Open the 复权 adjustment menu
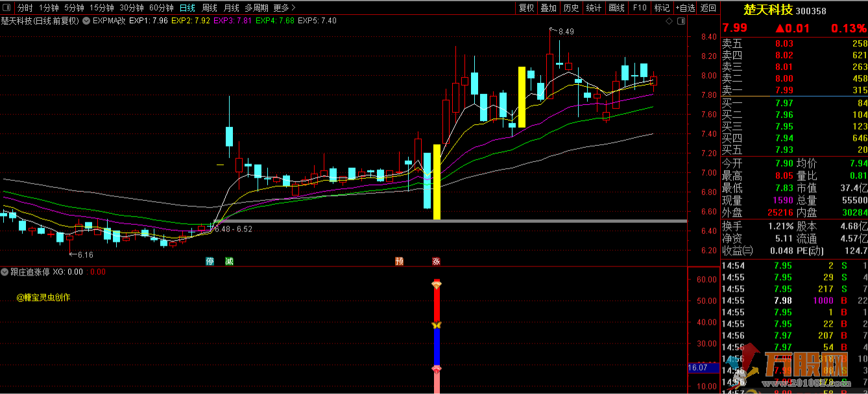The height and width of the screenshot is (394, 868). [x=526, y=8]
